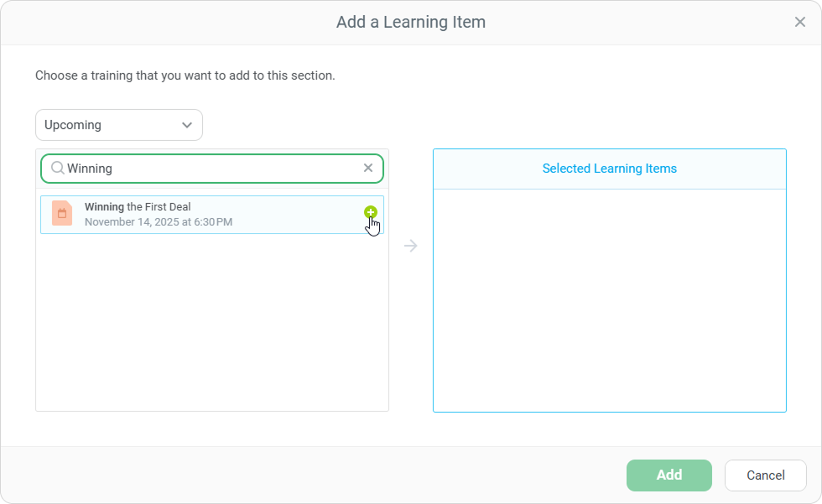Click the Selected Learning Items header

609,169
